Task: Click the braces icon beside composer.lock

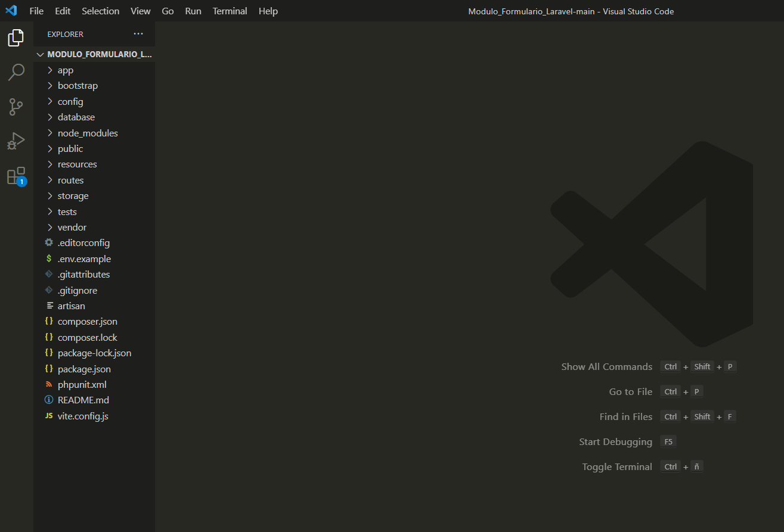Action: (49, 337)
